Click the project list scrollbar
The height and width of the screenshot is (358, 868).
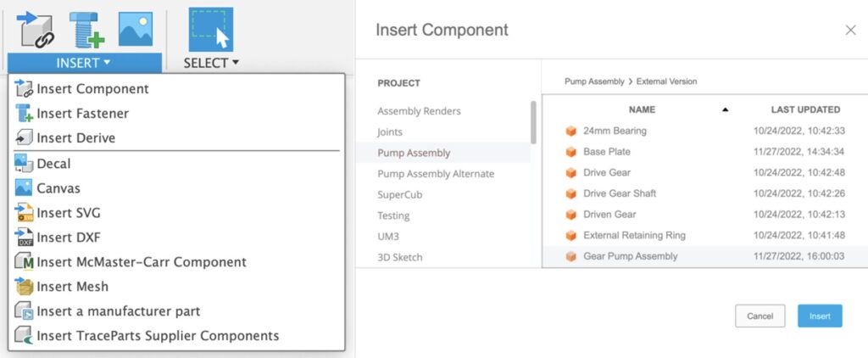[x=533, y=122]
